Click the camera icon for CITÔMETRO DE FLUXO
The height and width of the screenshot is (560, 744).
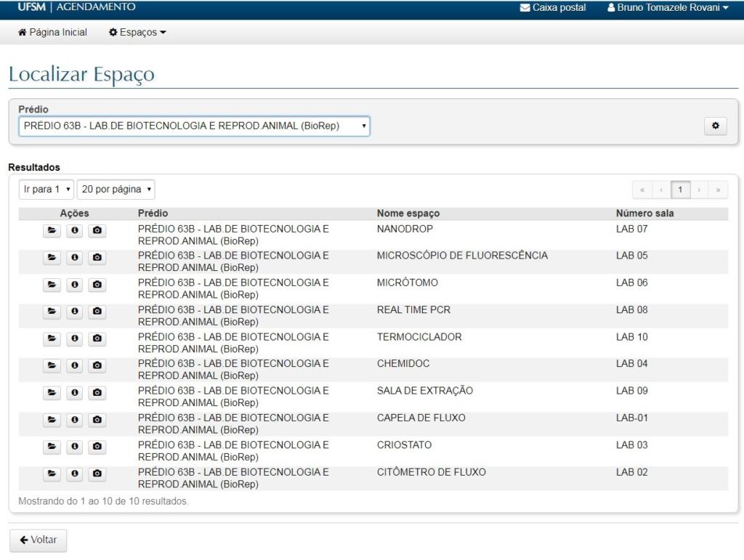pyautogui.click(x=97, y=474)
